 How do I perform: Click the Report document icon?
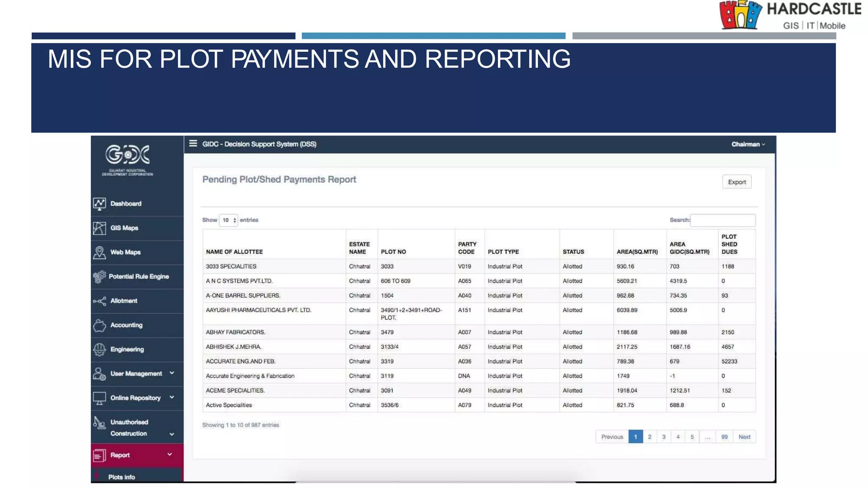pyautogui.click(x=99, y=455)
